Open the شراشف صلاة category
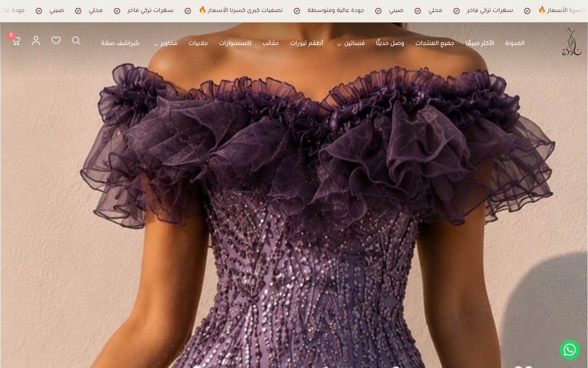This screenshot has width=588, height=368. pos(120,44)
